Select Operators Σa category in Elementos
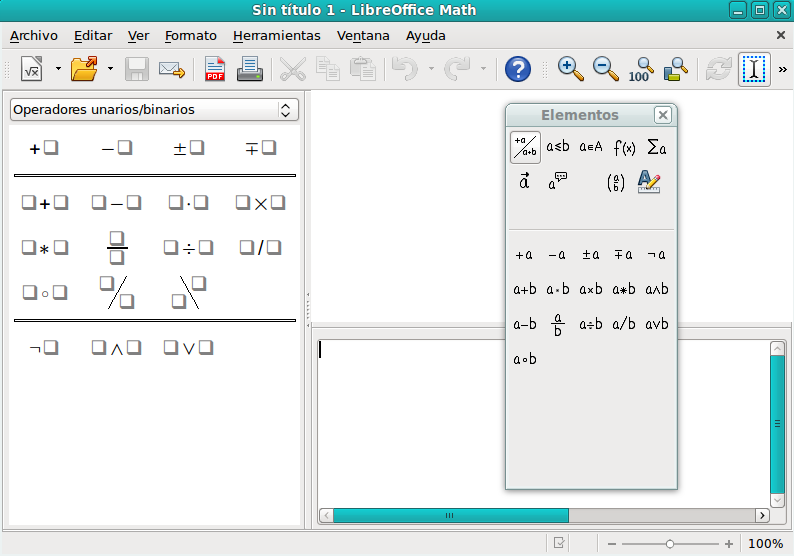Viewport: 794px width, 556px height. (657, 147)
